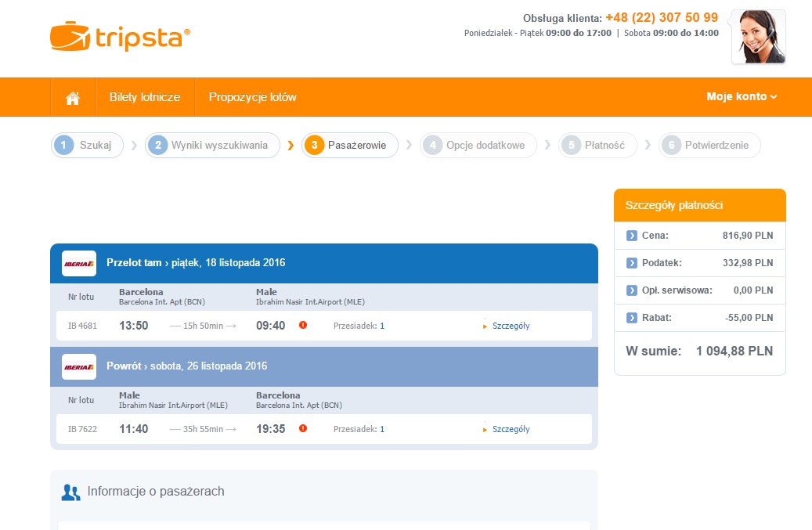The image size is (812, 530).
Task: Select step 5 Płatność
Action: [597, 146]
